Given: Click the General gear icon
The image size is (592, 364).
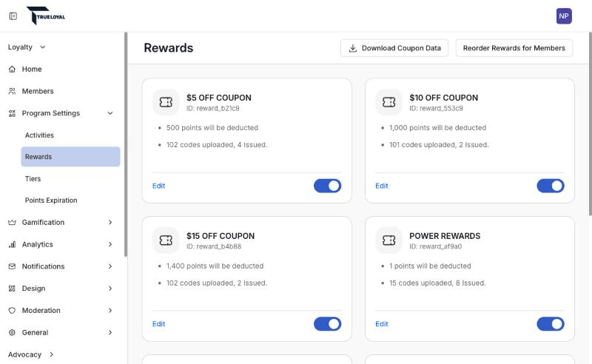Looking at the screenshot, I should click(x=12, y=333).
